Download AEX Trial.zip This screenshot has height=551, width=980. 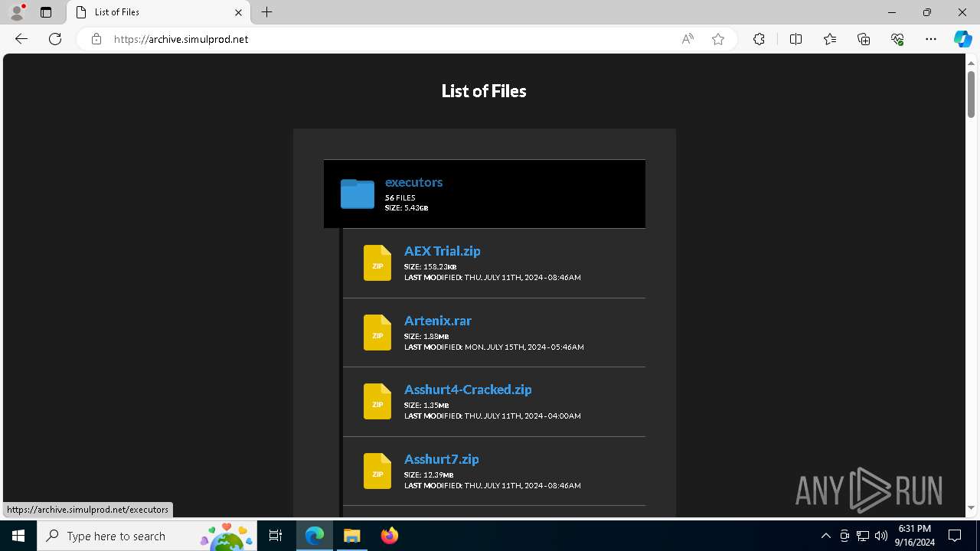point(443,251)
